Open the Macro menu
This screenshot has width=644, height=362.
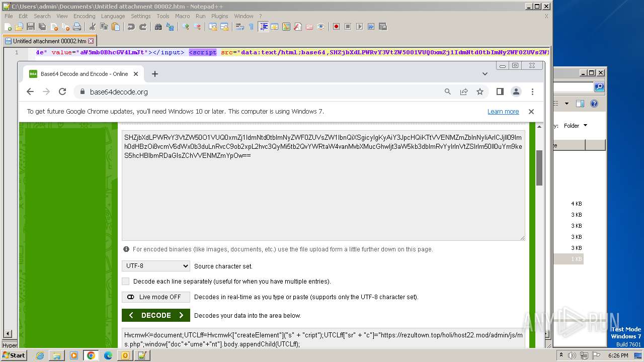pos(183,16)
